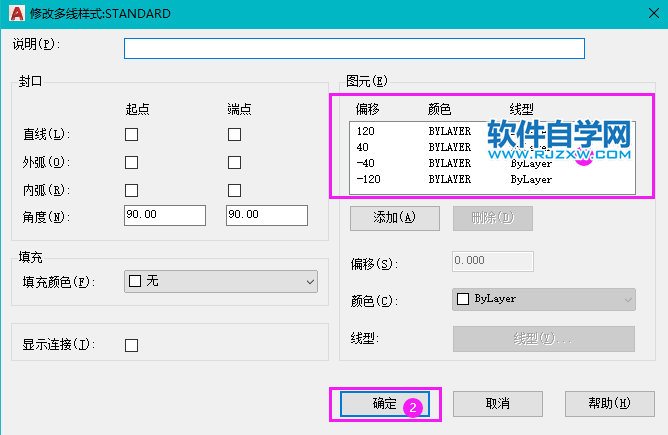Enable 直线 cap at 起点
The image size is (668, 435).
coord(131,135)
